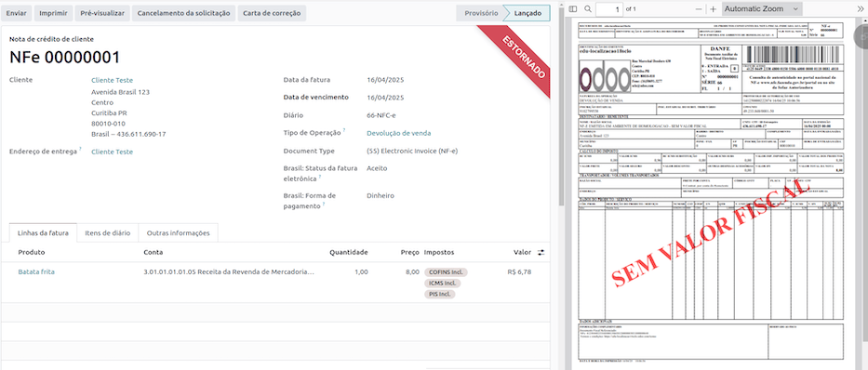Image resolution: width=868 pixels, height=370 pixels.
Task: Zoom in with the PDF plus icon
Action: (713, 9)
